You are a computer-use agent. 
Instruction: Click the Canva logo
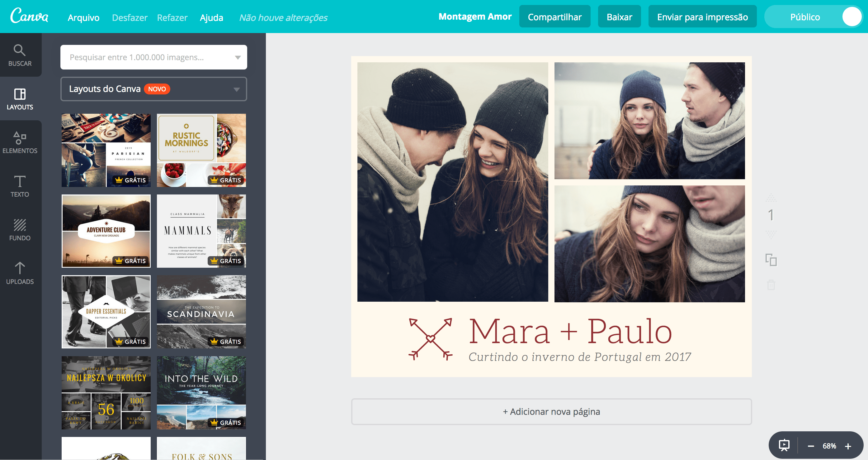point(29,16)
